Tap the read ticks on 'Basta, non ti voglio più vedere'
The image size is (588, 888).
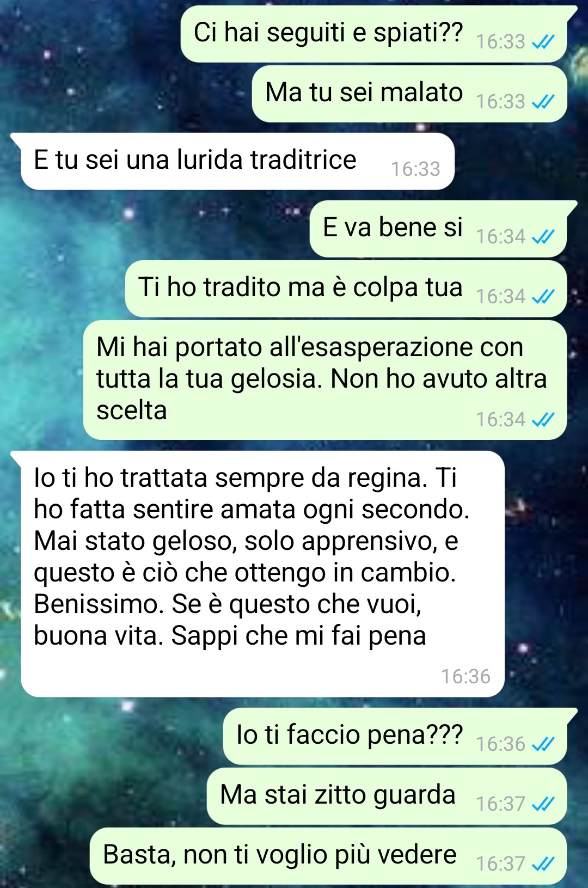coord(543,864)
